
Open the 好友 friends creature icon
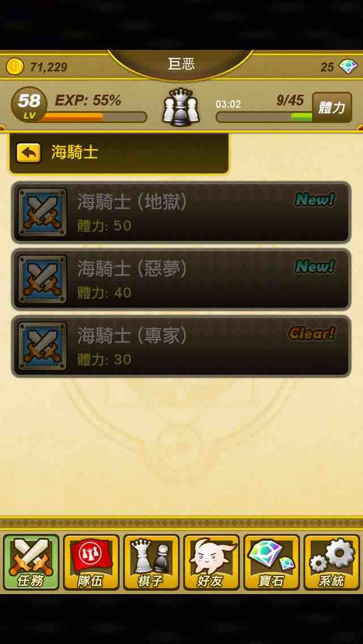point(212,562)
